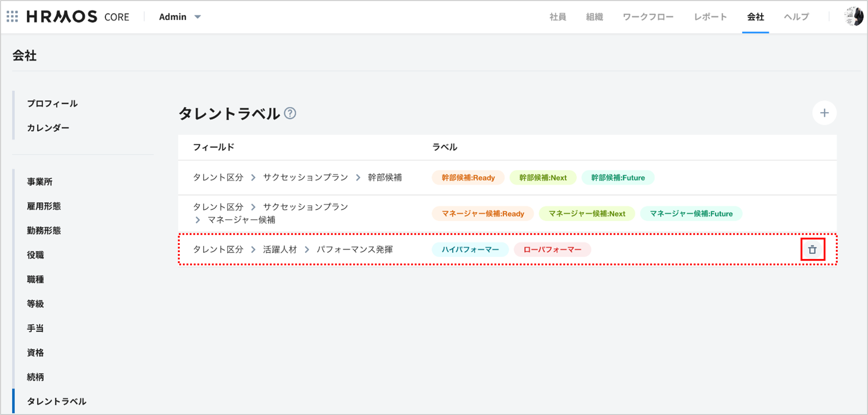This screenshot has width=868, height=415.
Task: Click the 幹部候補:Ready orange label
Action: [x=468, y=178]
